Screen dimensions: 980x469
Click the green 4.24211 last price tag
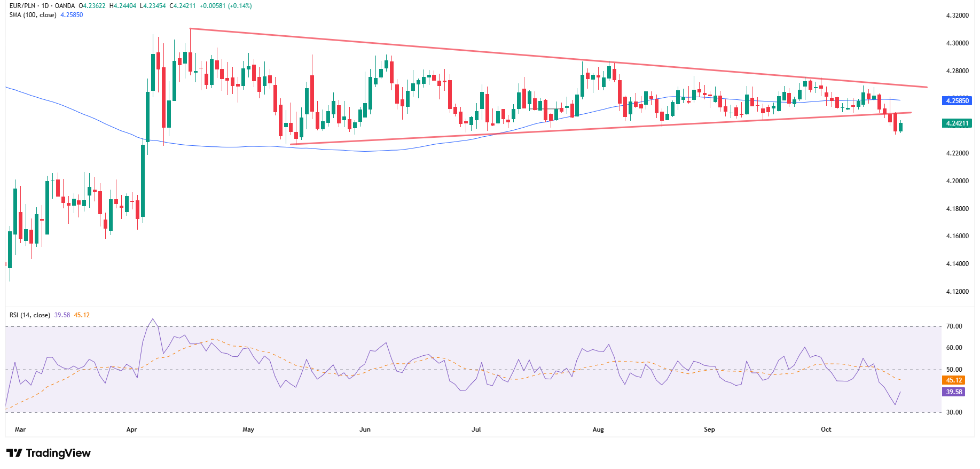[x=957, y=123]
